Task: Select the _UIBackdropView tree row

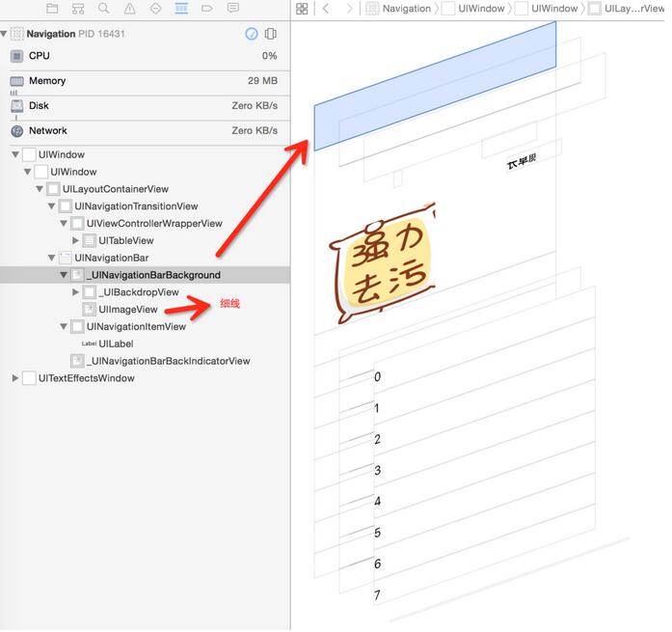Action: (145, 292)
